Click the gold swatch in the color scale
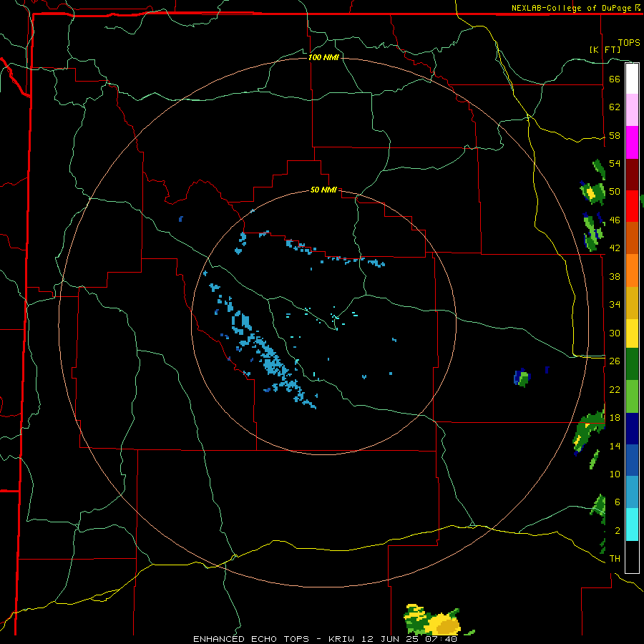Screen dimensions: 644x644 click(x=632, y=303)
